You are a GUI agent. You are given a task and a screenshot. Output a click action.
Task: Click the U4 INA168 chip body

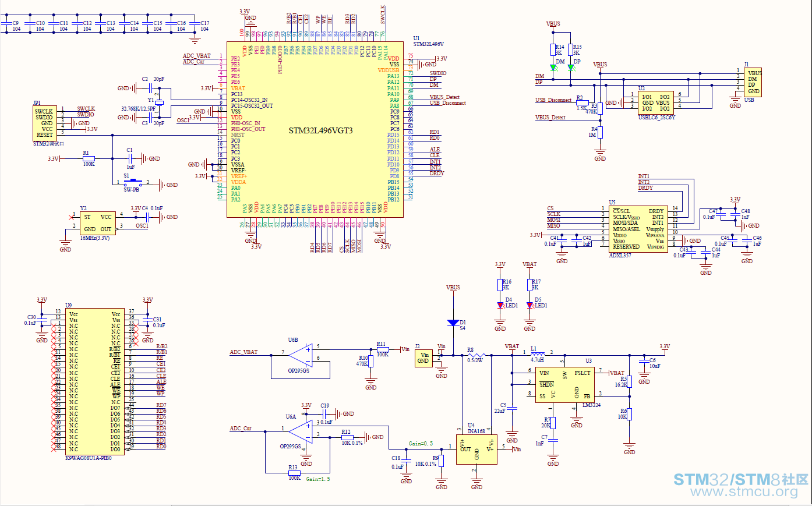click(476, 450)
